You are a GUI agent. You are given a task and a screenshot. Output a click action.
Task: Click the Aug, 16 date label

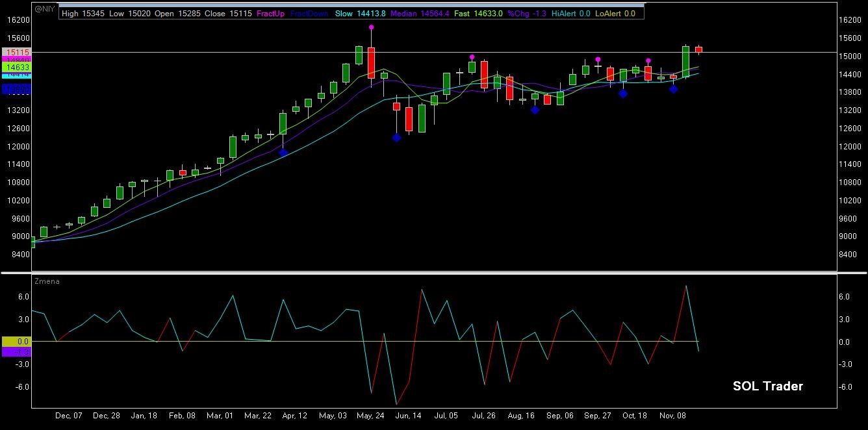pos(522,416)
